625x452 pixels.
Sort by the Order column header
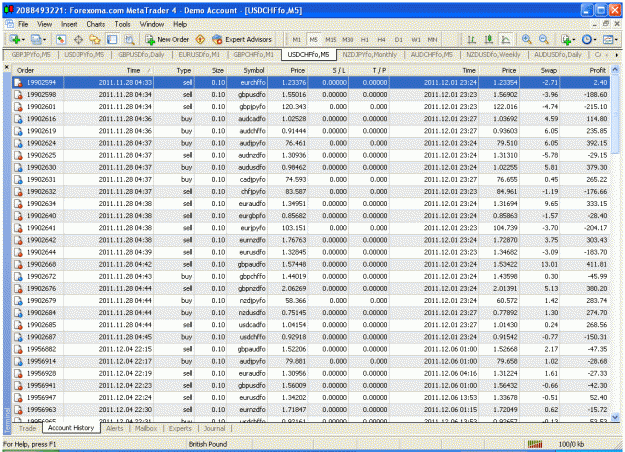[37, 71]
